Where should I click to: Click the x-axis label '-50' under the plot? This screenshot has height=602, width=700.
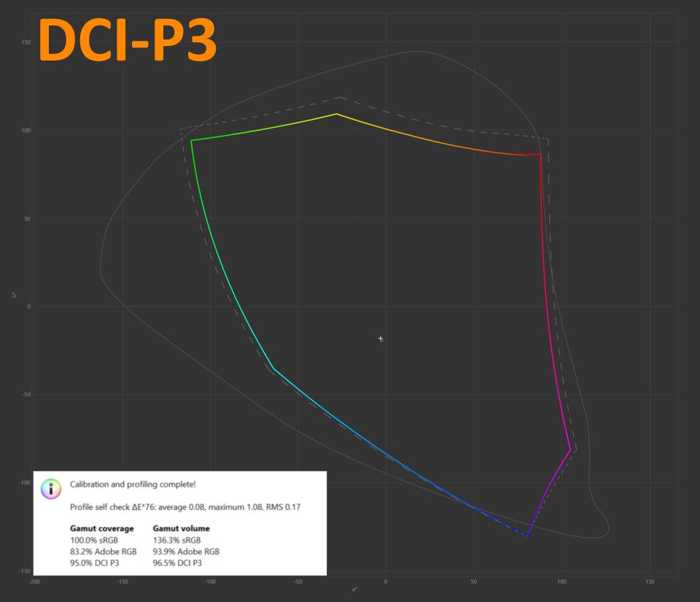click(x=298, y=582)
